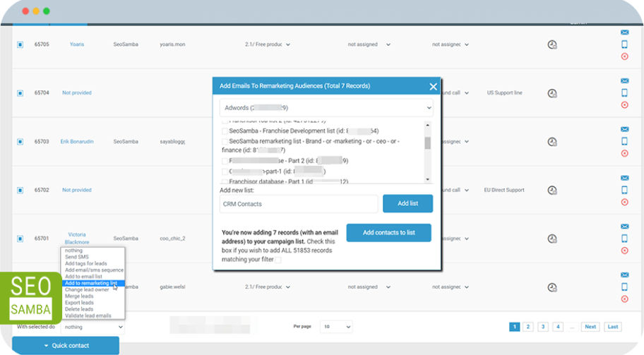Send email to lead 65704
644x355 pixels.
tap(624, 81)
